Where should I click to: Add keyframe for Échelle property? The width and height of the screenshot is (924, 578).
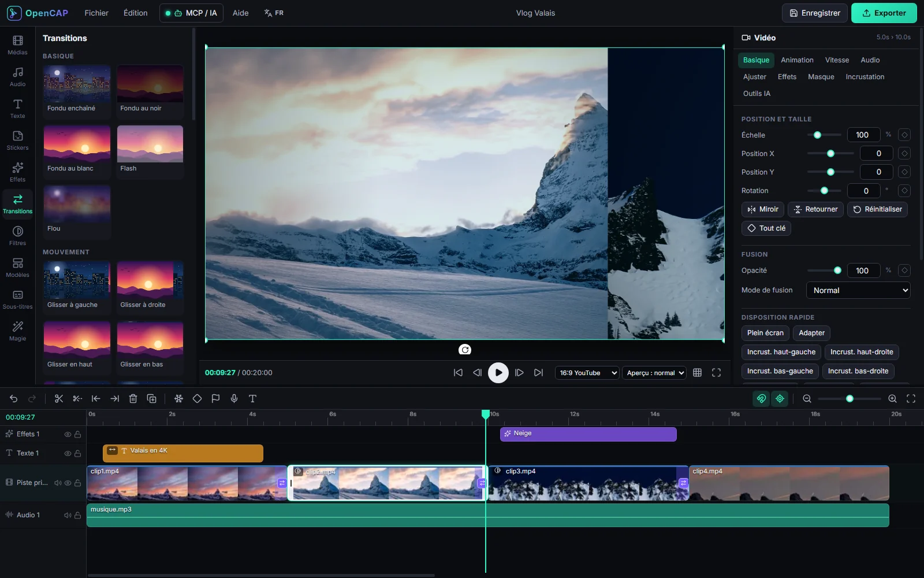point(904,135)
